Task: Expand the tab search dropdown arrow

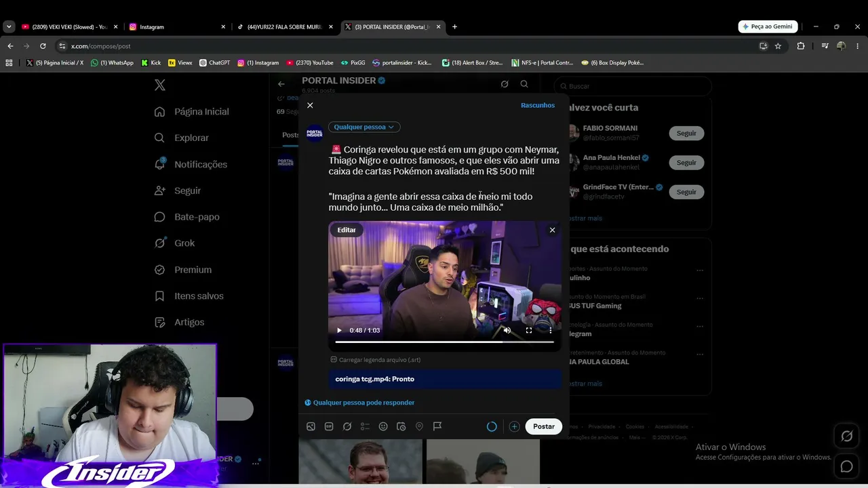Action: pyautogui.click(x=9, y=27)
